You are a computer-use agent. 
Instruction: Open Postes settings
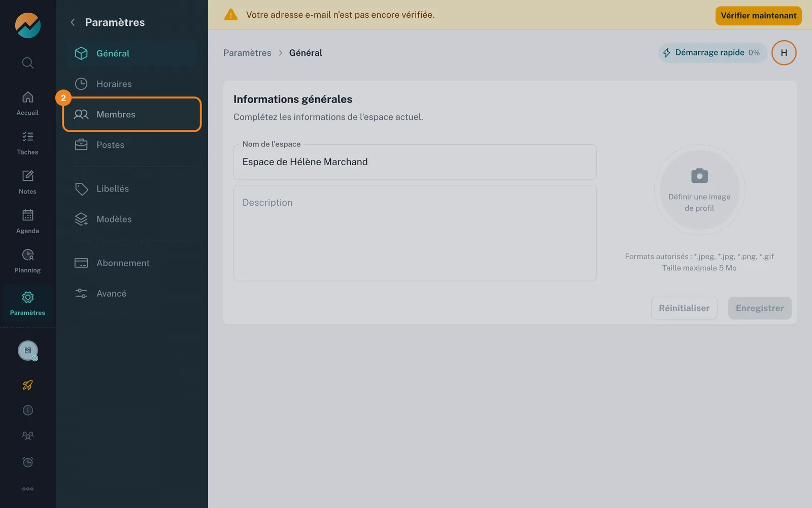(131, 145)
